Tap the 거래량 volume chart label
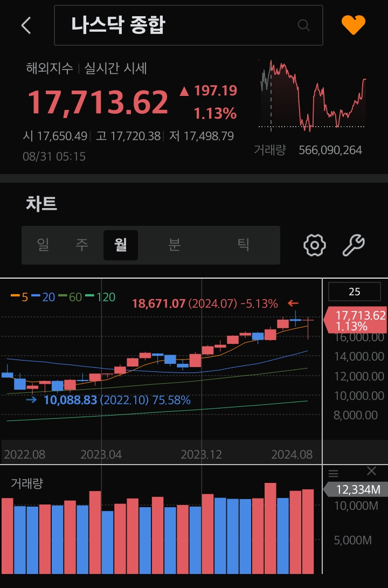This screenshot has width=388, height=588. [x=27, y=483]
